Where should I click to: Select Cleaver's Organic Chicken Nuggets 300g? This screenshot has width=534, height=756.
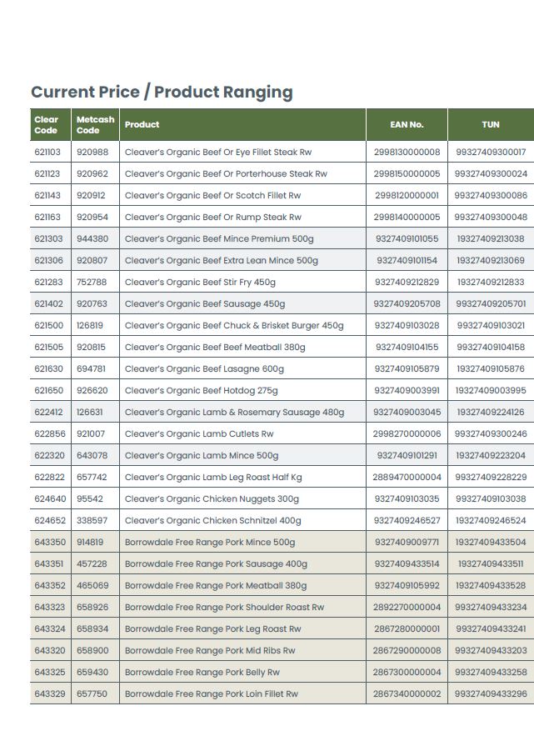point(212,499)
